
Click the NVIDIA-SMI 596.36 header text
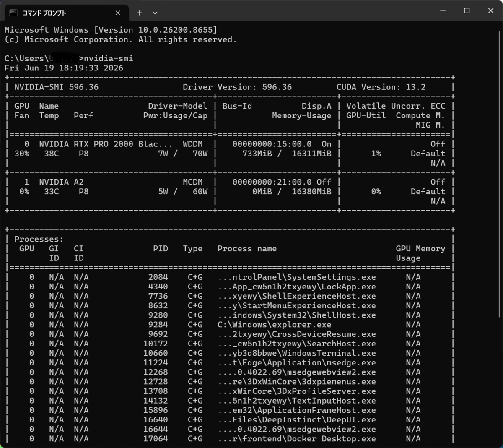click(57, 87)
